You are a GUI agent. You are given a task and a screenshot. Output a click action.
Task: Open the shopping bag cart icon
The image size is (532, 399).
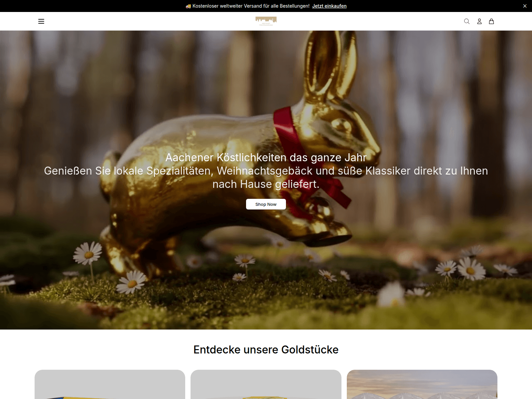[491, 21]
